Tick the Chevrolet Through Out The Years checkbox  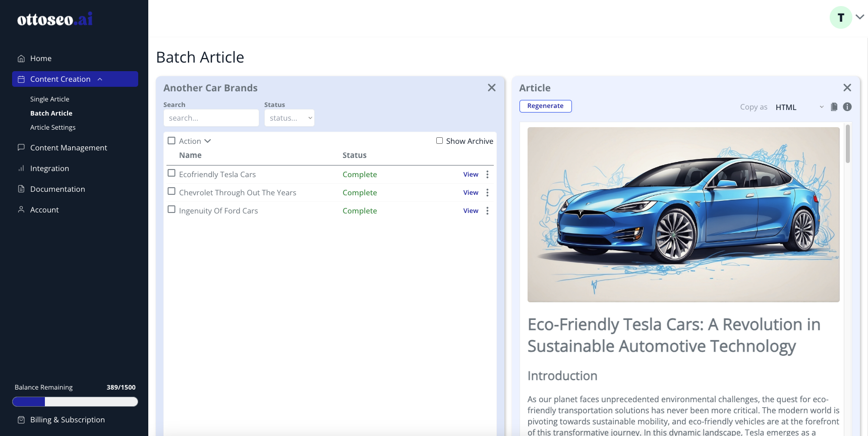pyautogui.click(x=171, y=191)
